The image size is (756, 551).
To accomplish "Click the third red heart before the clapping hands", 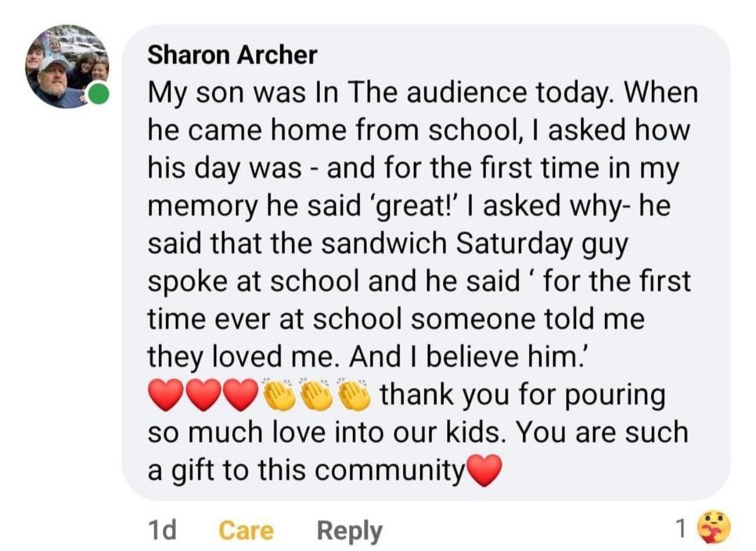I will 241,395.
